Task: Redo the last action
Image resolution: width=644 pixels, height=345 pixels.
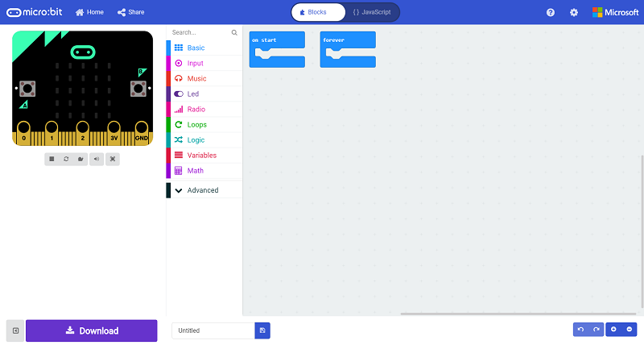Action: click(x=597, y=330)
